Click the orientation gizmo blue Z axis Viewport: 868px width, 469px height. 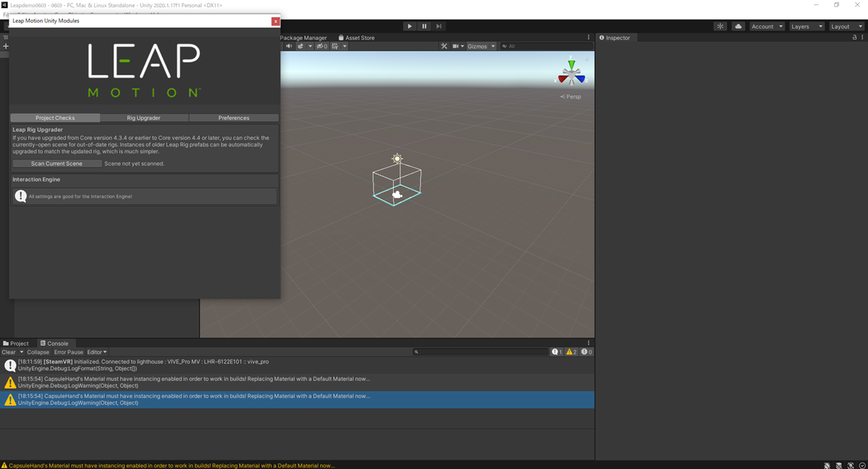(x=580, y=80)
